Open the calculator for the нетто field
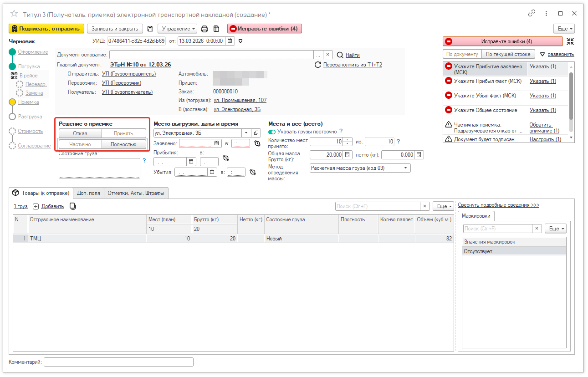Viewport: 588px width, 377px height. [419, 155]
